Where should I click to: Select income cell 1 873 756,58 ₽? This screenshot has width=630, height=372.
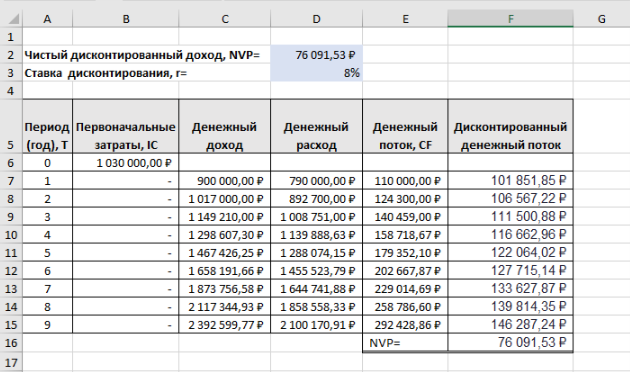(225, 289)
